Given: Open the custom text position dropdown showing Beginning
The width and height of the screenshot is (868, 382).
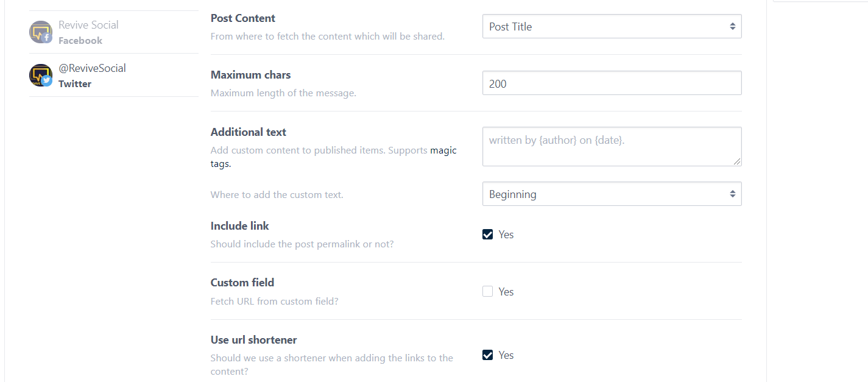Looking at the screenshot, I should [x=612, y=194].
